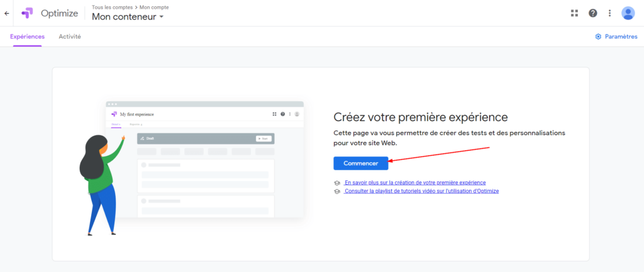Open the video tutorials playlist link
This screenshot has width=644, height=272.
click(421, 191)
